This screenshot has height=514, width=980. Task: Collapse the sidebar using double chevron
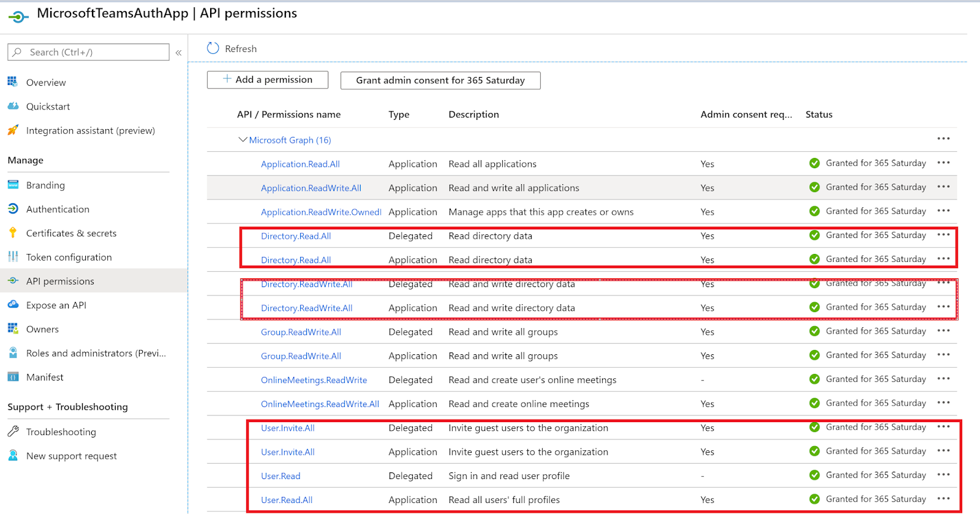pos(178,53)
